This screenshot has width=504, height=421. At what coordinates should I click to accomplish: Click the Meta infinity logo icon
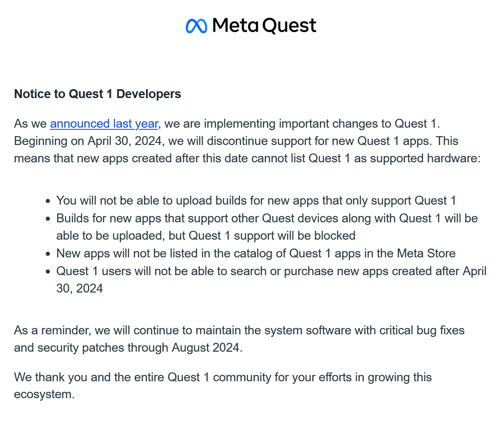coord(196,26)
